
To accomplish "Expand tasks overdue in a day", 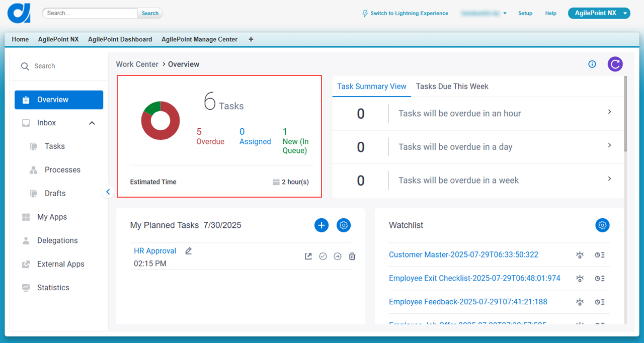I will click(609, 145).
